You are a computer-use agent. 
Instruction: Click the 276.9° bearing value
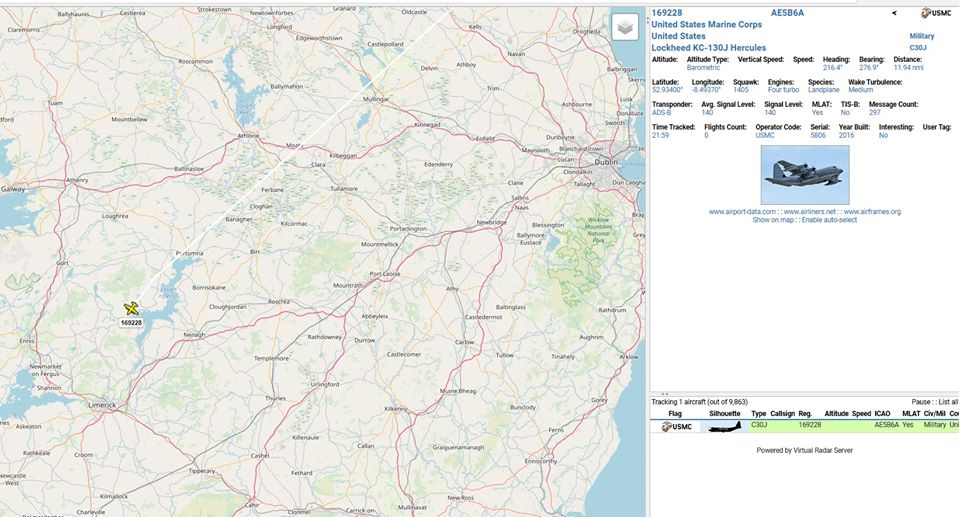coord(869,68)
